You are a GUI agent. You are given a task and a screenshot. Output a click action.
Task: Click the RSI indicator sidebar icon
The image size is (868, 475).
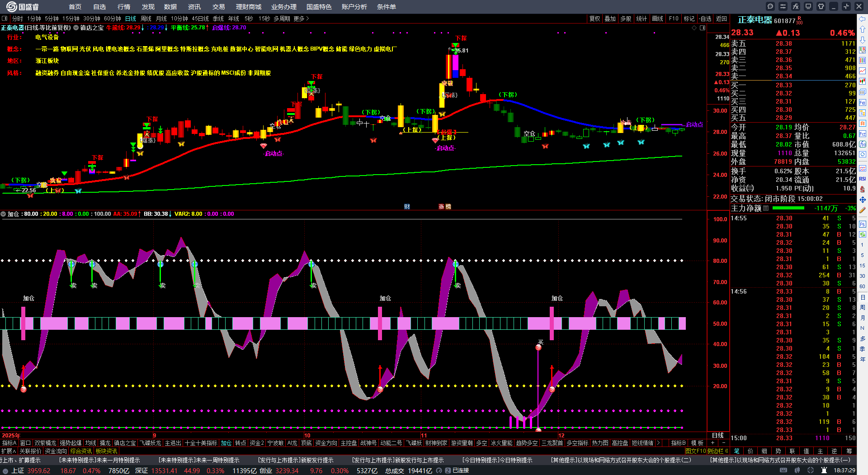click(x=863, y=179)
